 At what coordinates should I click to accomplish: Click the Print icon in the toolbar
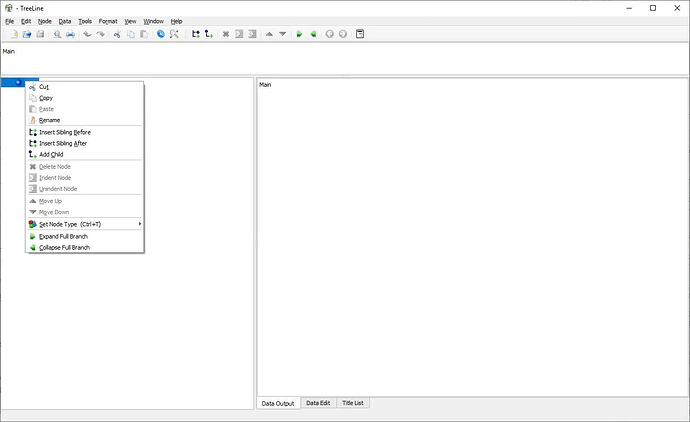click(x=71, y=34)
